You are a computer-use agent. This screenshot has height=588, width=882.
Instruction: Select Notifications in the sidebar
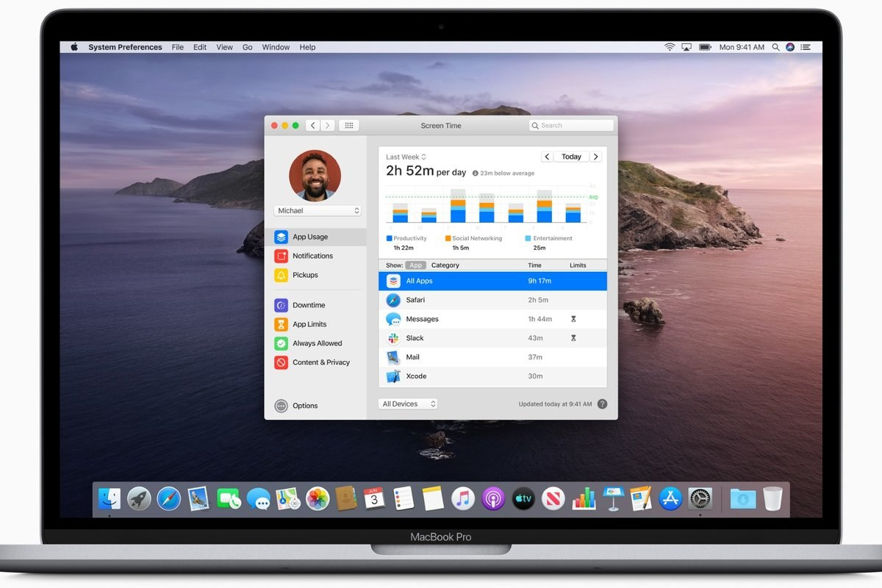pos(312,256)
